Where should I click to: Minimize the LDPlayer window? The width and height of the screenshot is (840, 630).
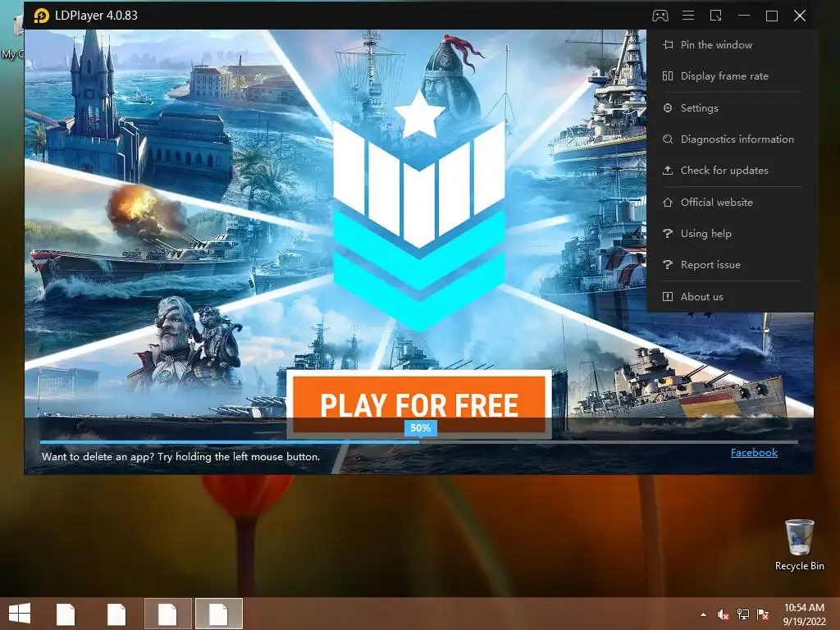(743, 16)
